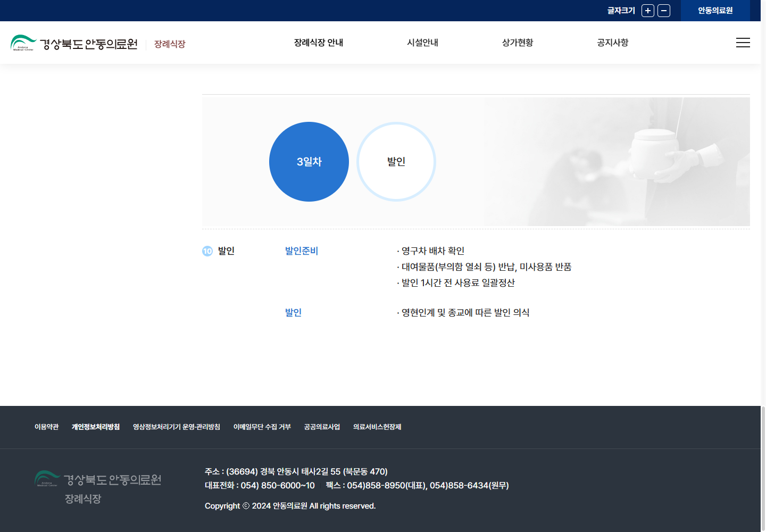The image size is (766, 532).
Task: Open the 장례식장 안내 menu
Action: click(319, 43)
